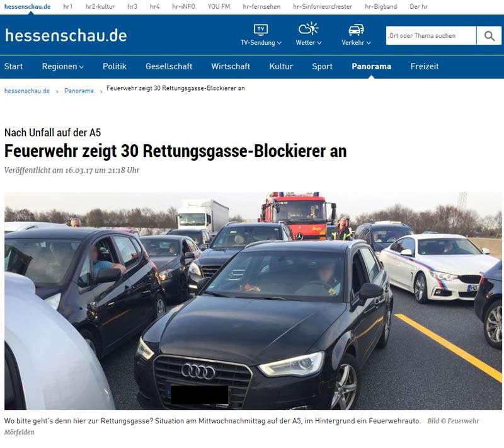Expand the Wetter dropdown chevron
Image resolution: width=504 pixels, height=448 pixels.
(319, 43)
